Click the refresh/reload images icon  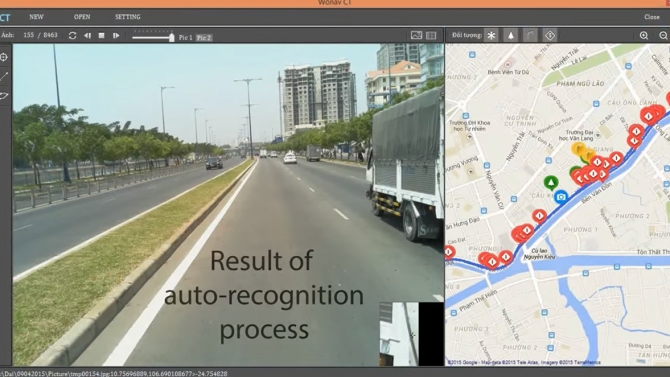[x=73, y=35]
